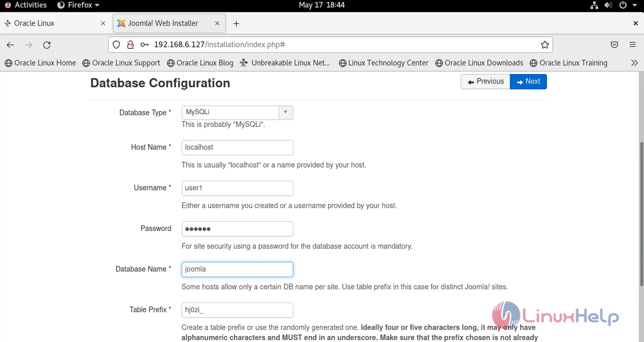
Task: Open Oracle Linux Support bookmark
Action: (x=121, y=63)
